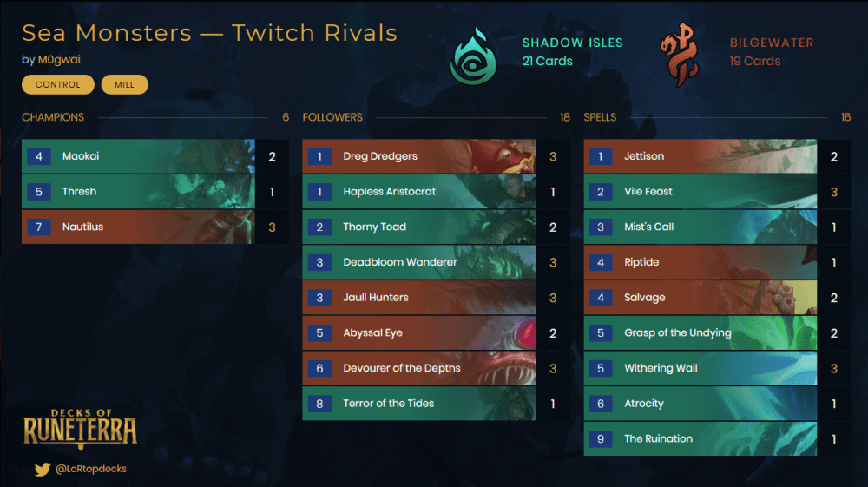Click Maokai's mana cost 4 badge
This screenshot has width=868, height=487.
(39, 157)
